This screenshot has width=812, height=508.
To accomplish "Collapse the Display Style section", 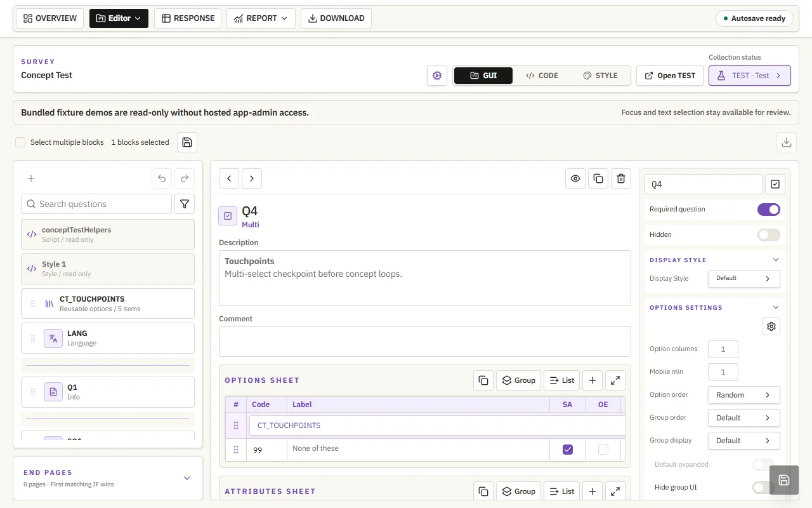I will [775, 260].
